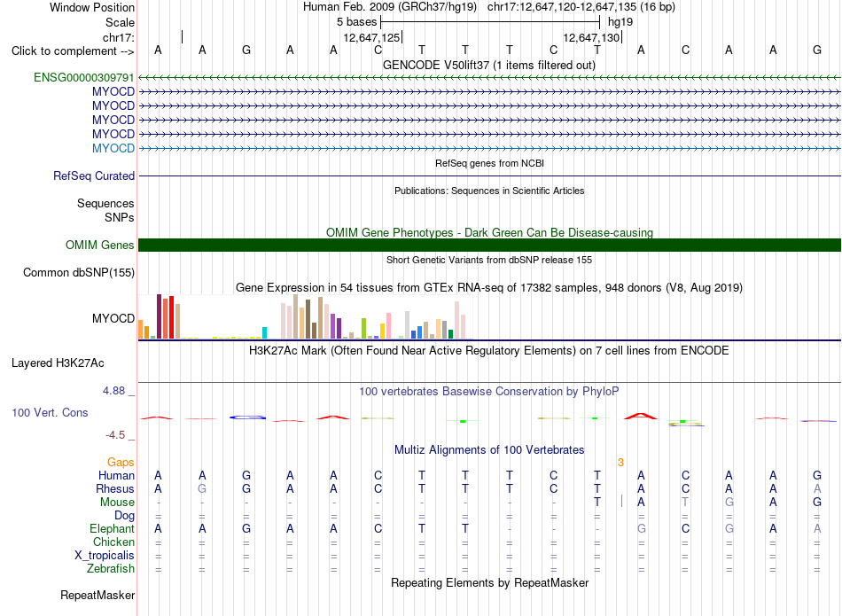Click the Human alignment row label
The width and height of the screenshot is (842, 616).
click(x=116, y=475)
